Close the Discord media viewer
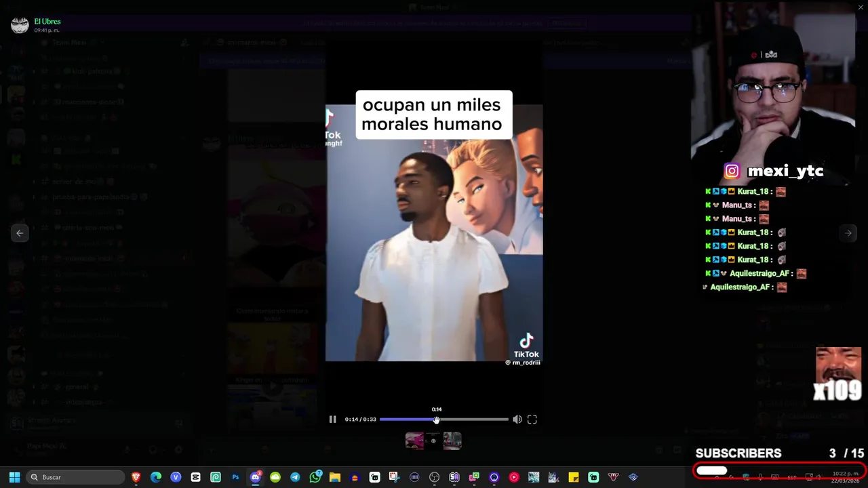 click(x=861, y=7)
